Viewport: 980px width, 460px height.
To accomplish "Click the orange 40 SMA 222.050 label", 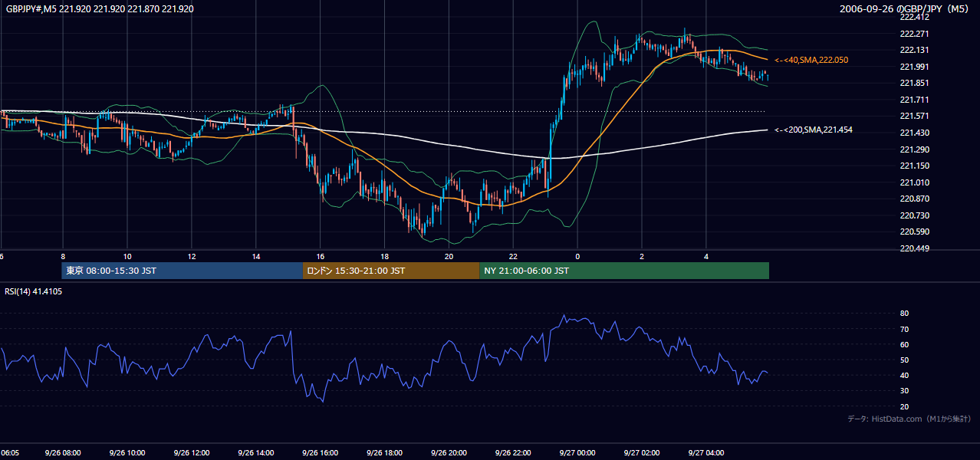I will click(811, 60).
